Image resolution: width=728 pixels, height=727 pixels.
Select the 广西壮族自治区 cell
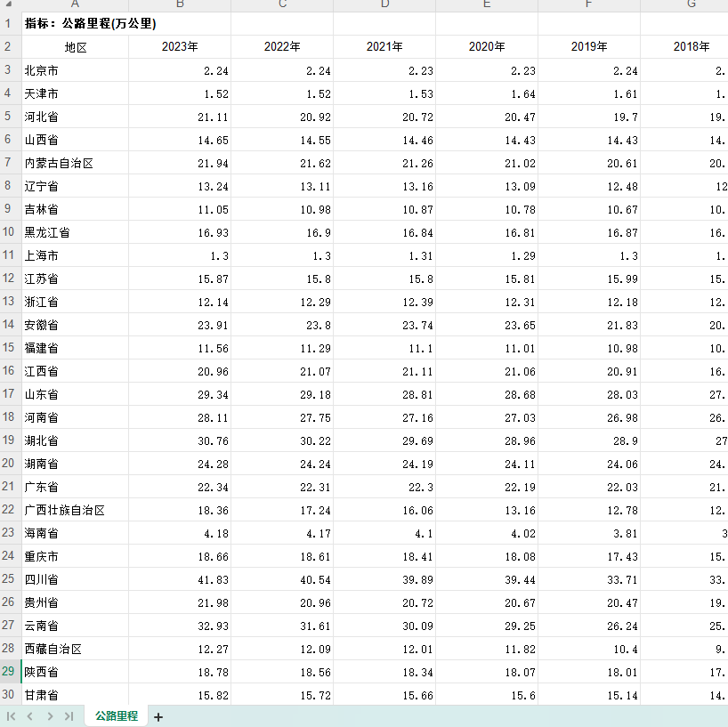point(76,510)
